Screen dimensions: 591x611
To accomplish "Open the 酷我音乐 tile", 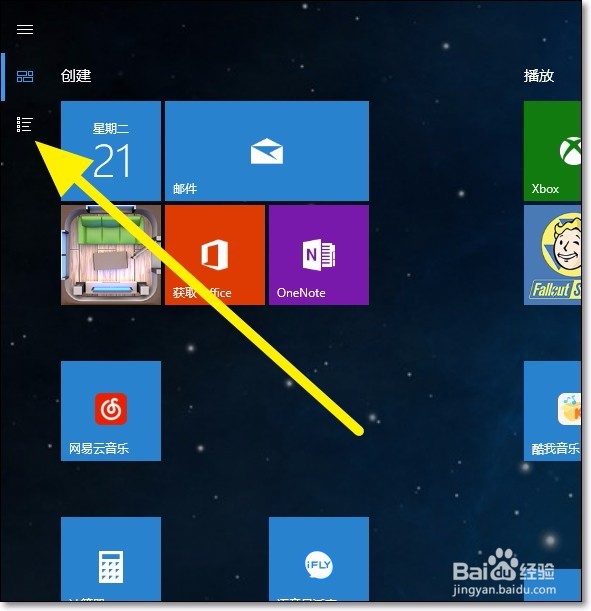I will [552, 411].
